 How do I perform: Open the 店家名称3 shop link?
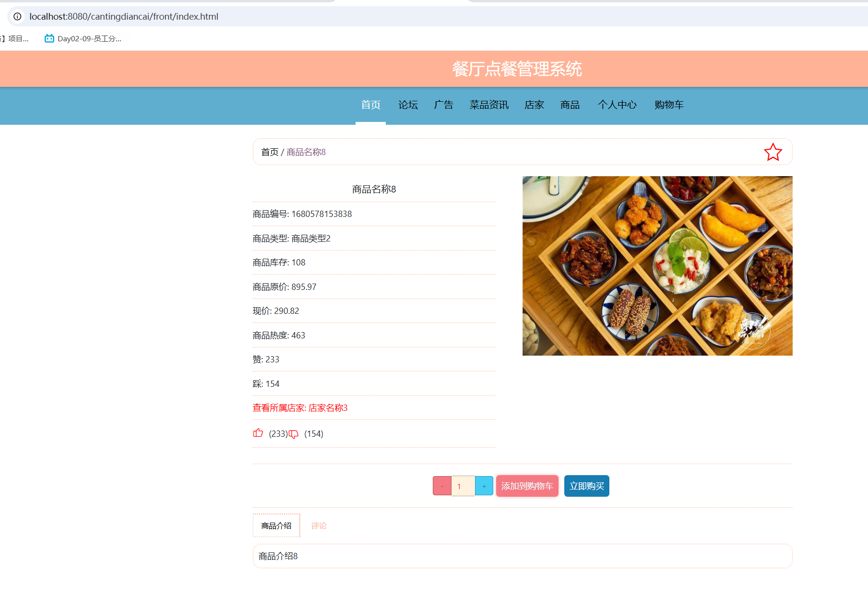(327, 407)
